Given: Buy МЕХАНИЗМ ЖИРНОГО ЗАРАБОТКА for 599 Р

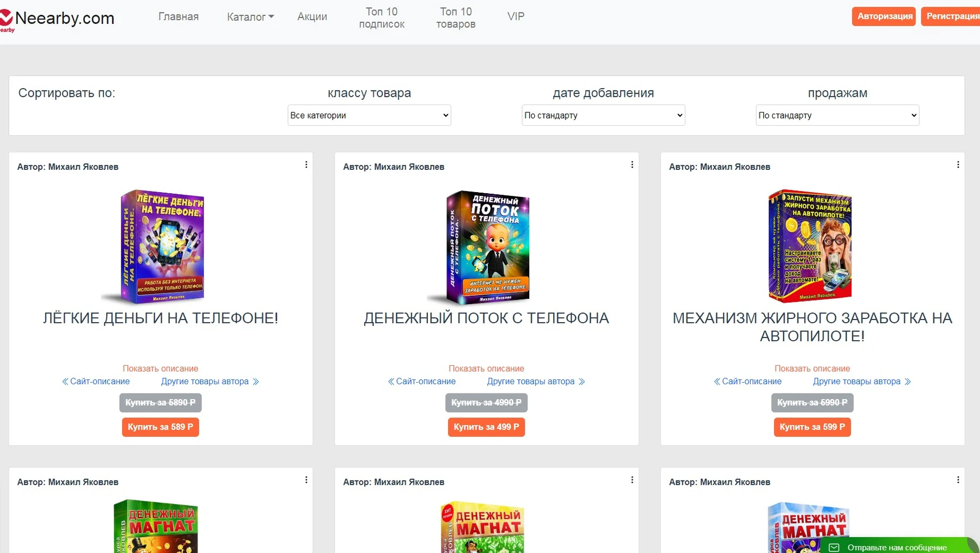Looking at the screenshot, I should pyautogui.click(x=812, y=427).
